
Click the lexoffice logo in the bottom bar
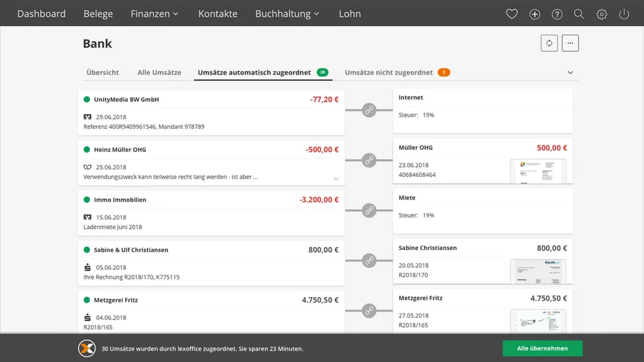(x=87, y=349)
